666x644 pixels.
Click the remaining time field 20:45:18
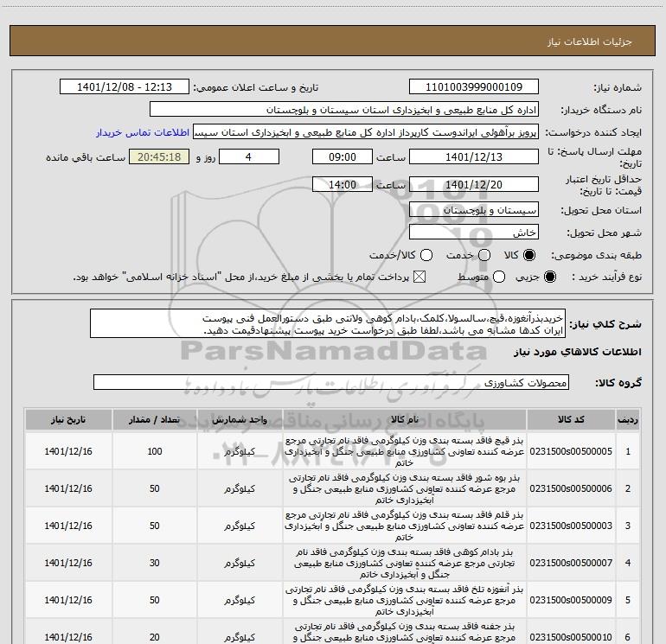pyautogui.click(x=159, y=156)
